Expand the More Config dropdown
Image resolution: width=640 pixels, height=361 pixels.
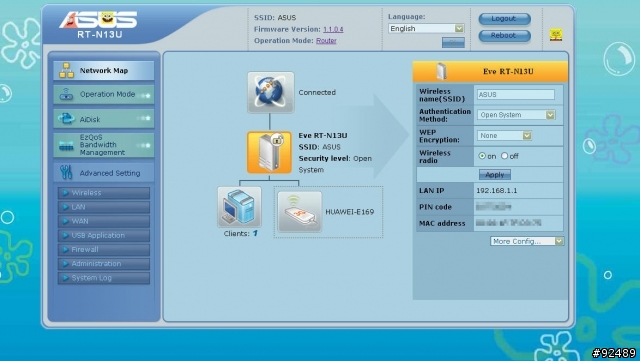pyautogui.click(x=527, y=241)
